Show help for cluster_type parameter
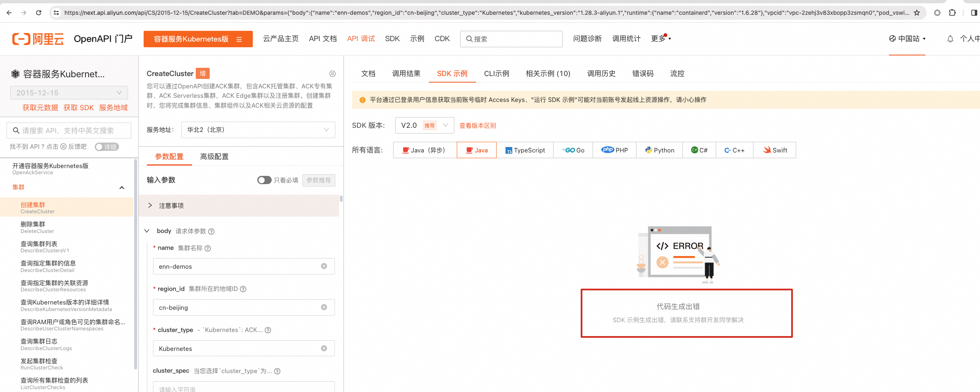This screenshot has width=980, height=392. 268,330
